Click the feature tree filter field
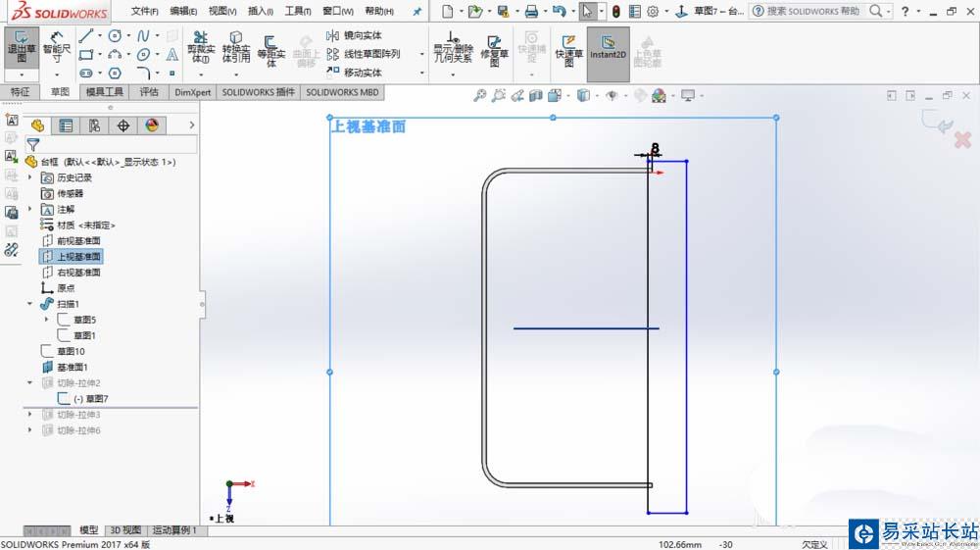980x550 pixels. pyautogui.click(x=112, y=145)
